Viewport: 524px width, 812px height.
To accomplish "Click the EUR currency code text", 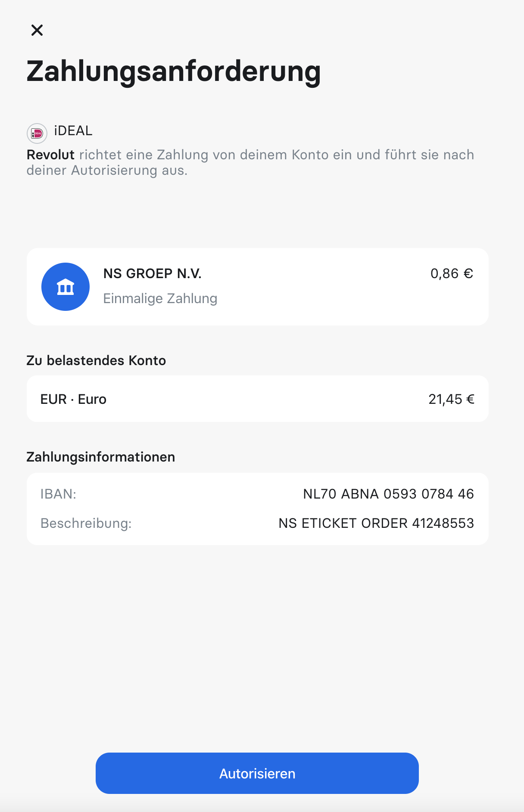I will click(x=53, y=399).
